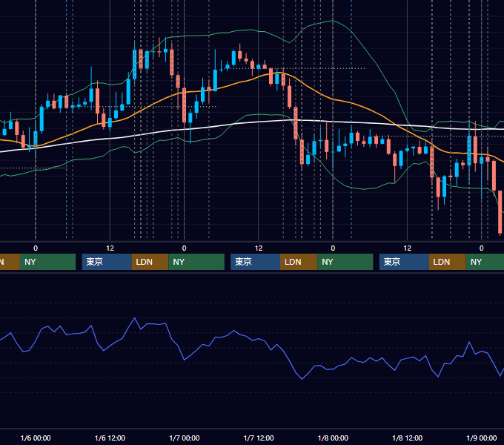504x445 pixels.
Task: Click hour label 0 above 1/7 00:00
Action: [x=184, y=248]
